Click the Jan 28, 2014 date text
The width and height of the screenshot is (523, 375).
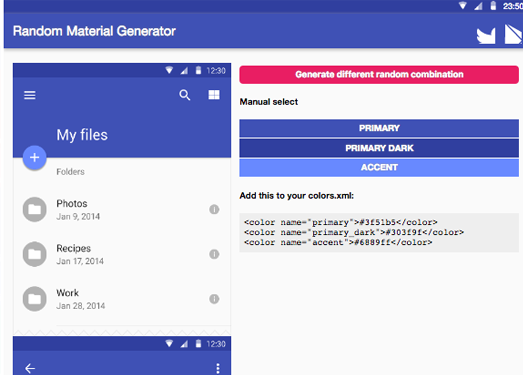coord(81,306)
